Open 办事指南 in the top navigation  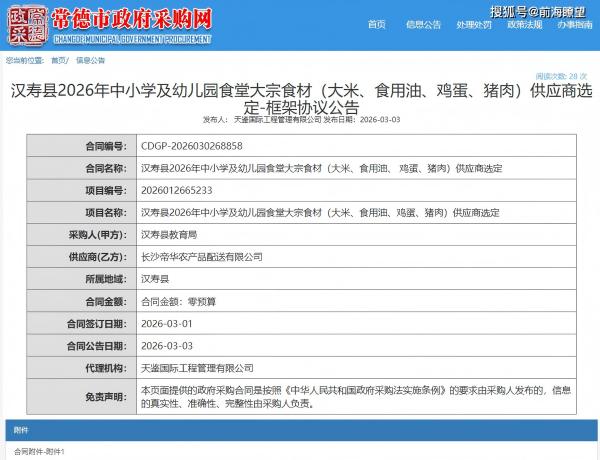tap(573, 24)
